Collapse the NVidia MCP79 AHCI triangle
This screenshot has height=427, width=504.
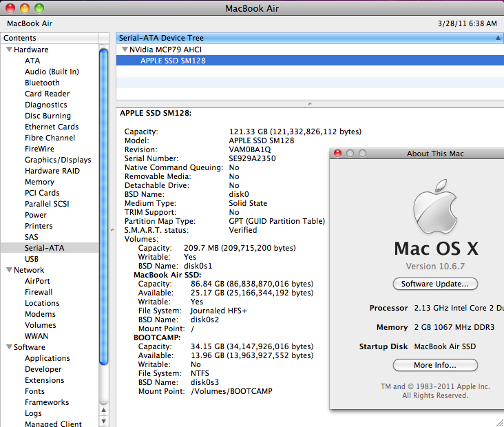[x=125, y=50]
